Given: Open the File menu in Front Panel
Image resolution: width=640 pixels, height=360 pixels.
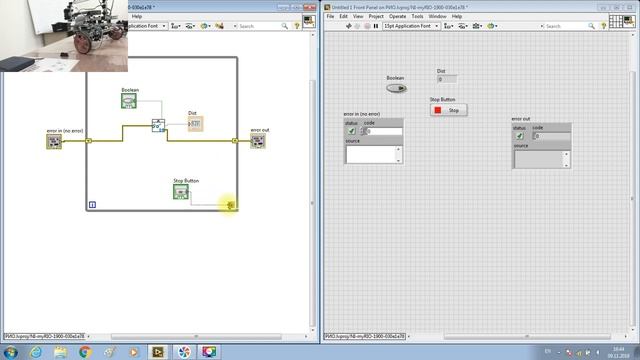Looking at the screenshot, I should tap(330, 16).
